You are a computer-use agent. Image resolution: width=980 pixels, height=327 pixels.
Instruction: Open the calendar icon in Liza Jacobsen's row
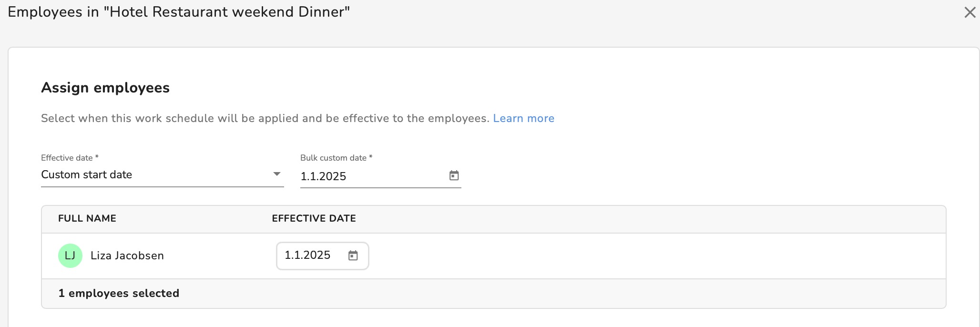click(x=353, y=255)
